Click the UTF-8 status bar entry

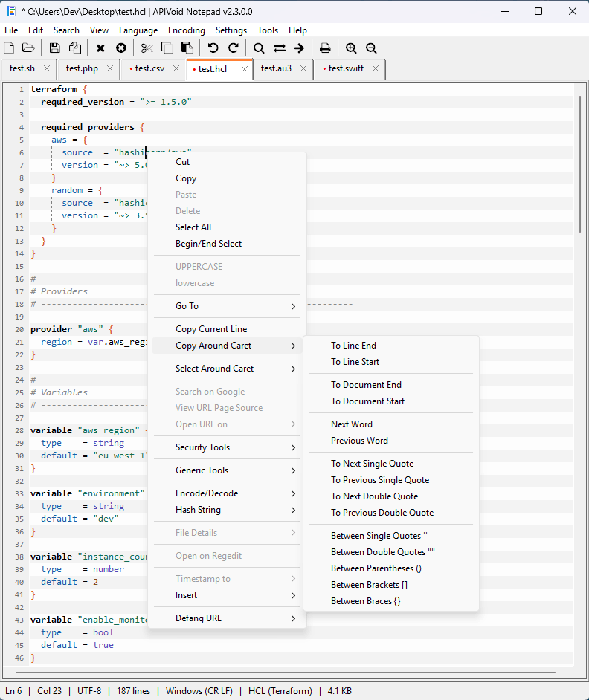[x=89, y=691]
